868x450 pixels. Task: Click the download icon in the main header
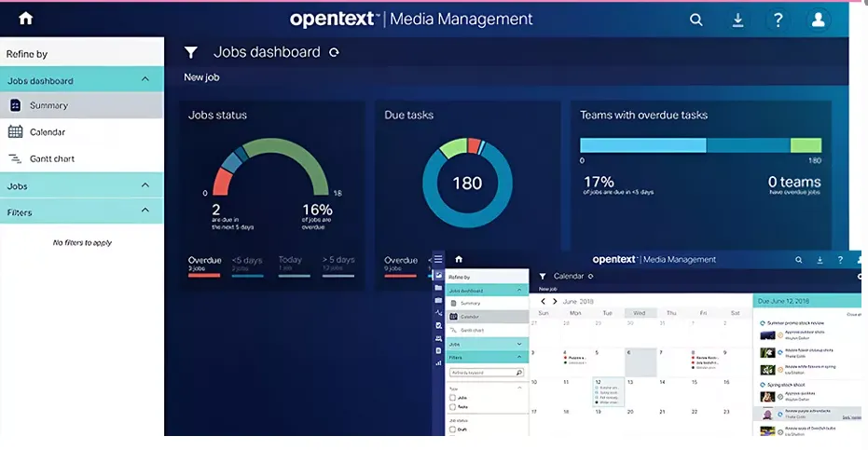coord(737,20)
